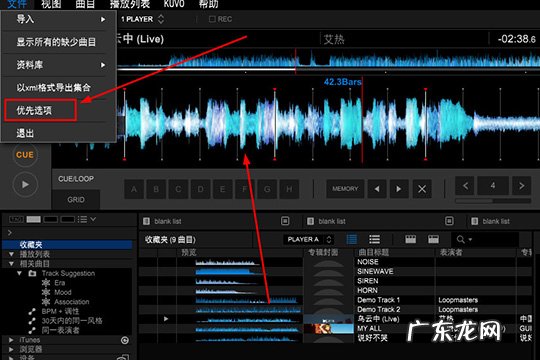Seek within the overview waveform
The image size is (540, 360).
click(x=329, y=61)
